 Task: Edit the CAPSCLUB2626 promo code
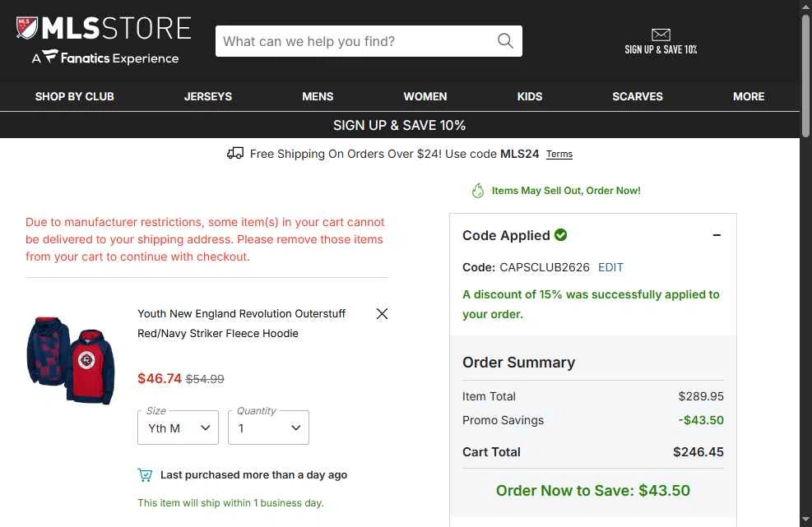[610, 267]
